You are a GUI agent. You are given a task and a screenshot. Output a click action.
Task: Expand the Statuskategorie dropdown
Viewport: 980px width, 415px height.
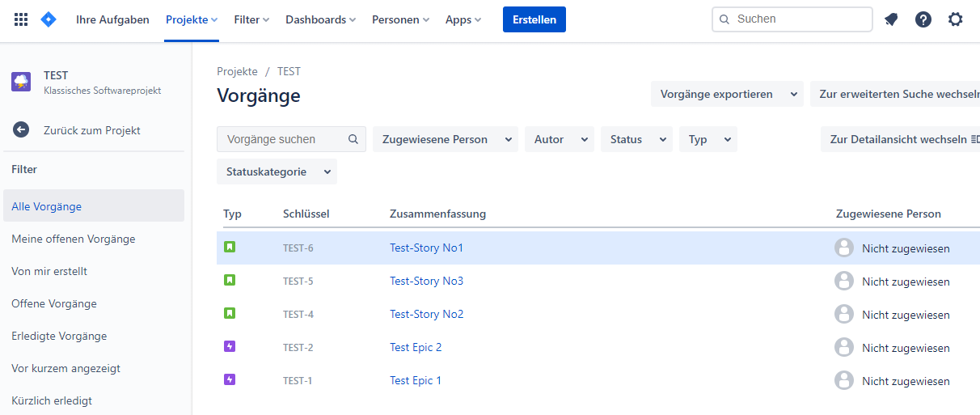[x=277, y=172]
